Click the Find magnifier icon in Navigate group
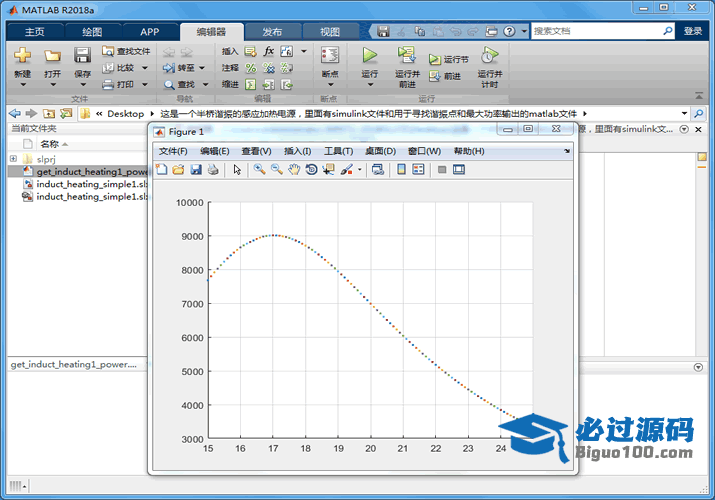This screenshot has width=715, height=500. pos(169,84)
